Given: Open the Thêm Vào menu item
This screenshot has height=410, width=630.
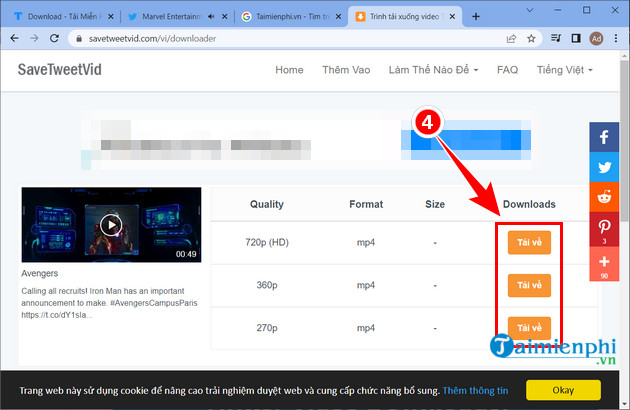Looking at the screenshot, I should point(346,70).
